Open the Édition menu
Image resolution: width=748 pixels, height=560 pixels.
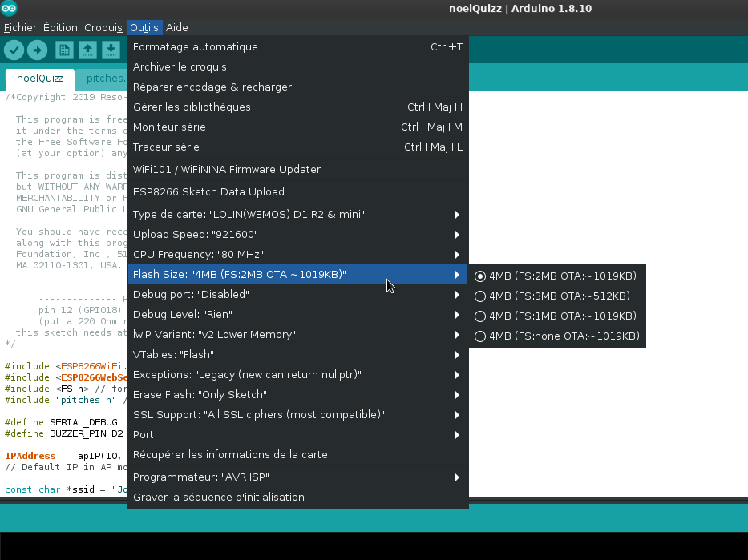click(x=60, y=28)
